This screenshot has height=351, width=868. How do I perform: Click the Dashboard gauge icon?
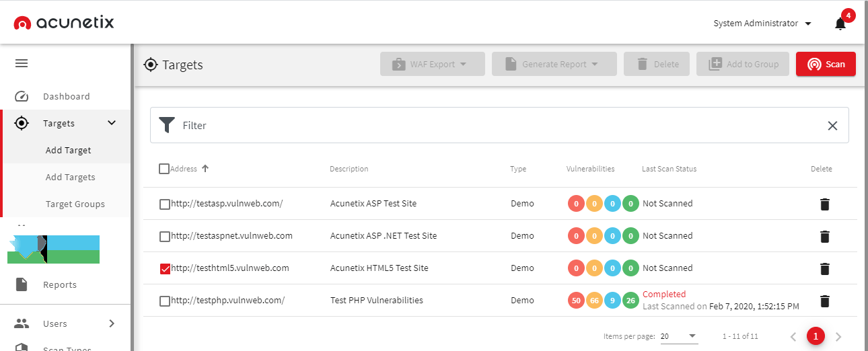(x=22, y=96)
